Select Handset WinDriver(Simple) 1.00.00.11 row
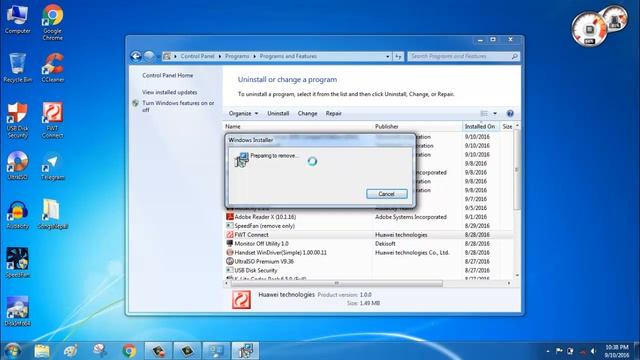 click(368, 253)
